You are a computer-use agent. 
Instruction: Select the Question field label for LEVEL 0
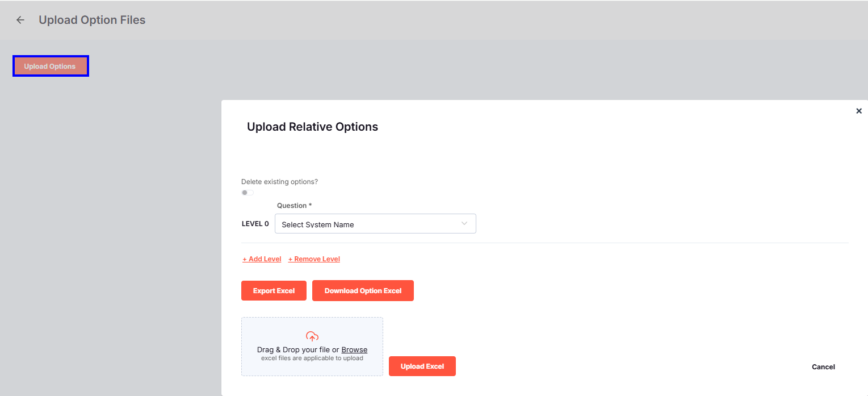(294, 205)
